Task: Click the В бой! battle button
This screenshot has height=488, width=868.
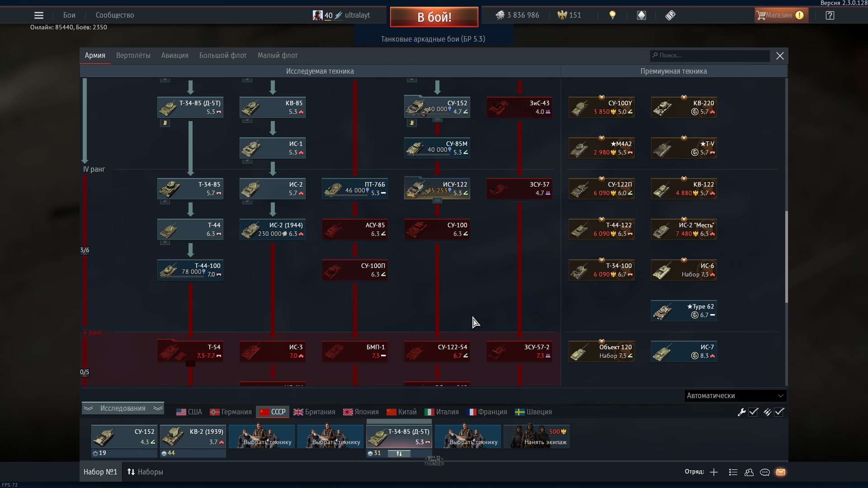Action: tap(434, 17)
